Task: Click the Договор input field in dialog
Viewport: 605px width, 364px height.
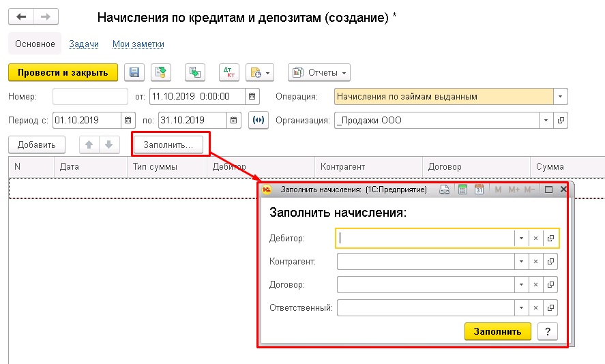Action: tap(426, 284)
